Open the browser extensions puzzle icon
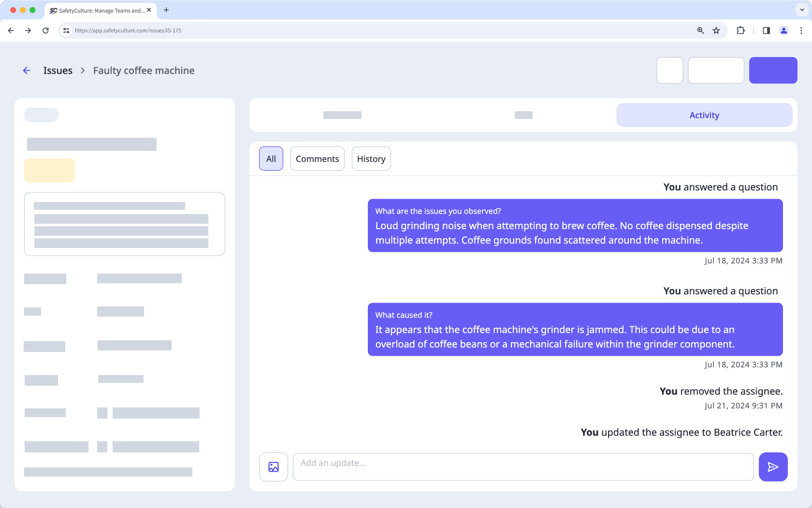812x508 pixels. pyautogui.click(x=740, y=30)
